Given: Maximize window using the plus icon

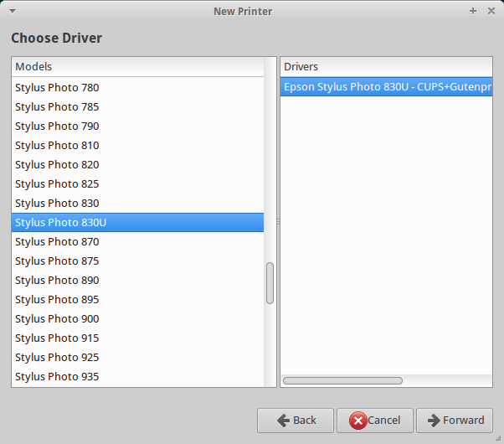Looking at the screenshot, I should point(472,11).
